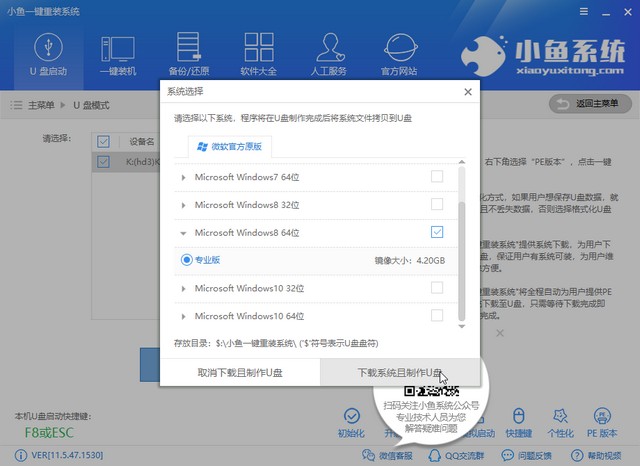Expand the Microsoft Windows10 32位 entry
Viewport: 640px width, 466px height.
coord(183,288)
